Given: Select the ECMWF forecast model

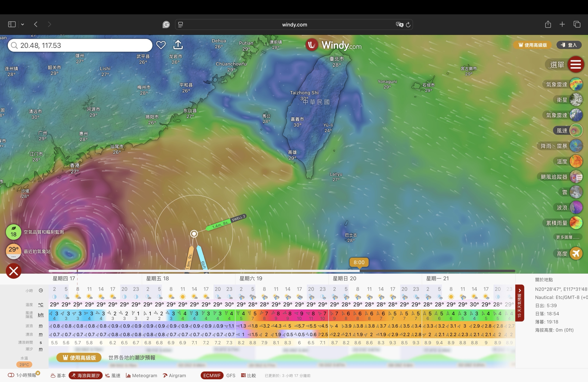Looking at the screenshot, I should coord(212,375).
